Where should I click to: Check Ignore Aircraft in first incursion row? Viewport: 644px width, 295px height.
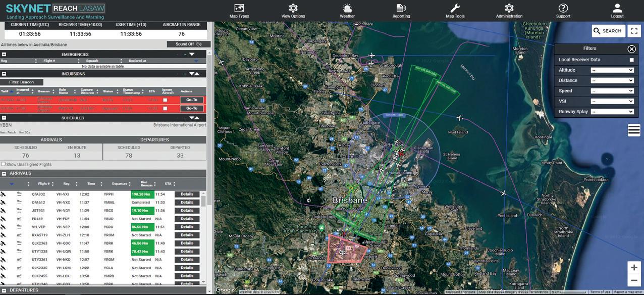coord(165,100)
